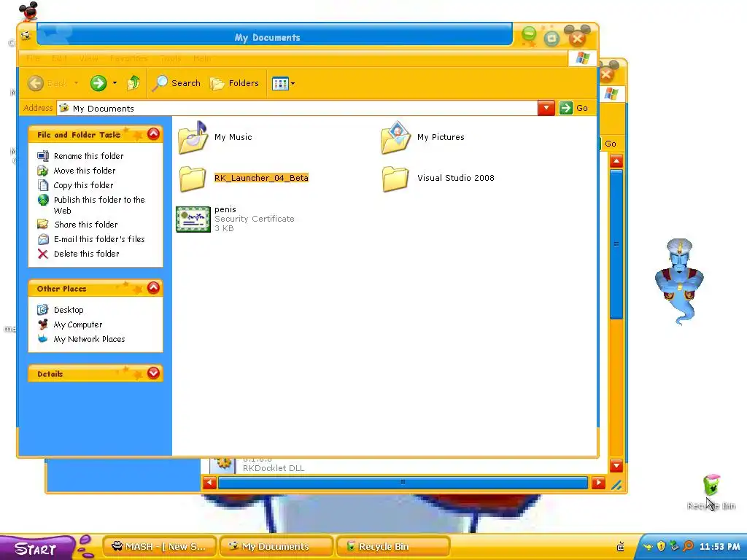This screenshot has width=747, height=560.
Task: Click the RK_Launcher_04_Beta folder name
Action: coord(261,178)
